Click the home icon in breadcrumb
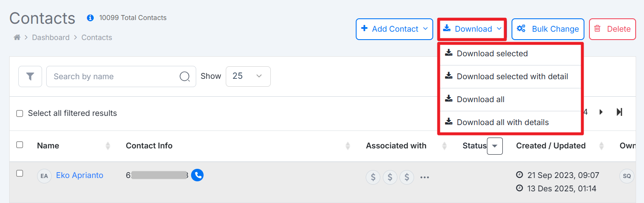This screenshot has width=644, height=203. (x=17, y=38)
